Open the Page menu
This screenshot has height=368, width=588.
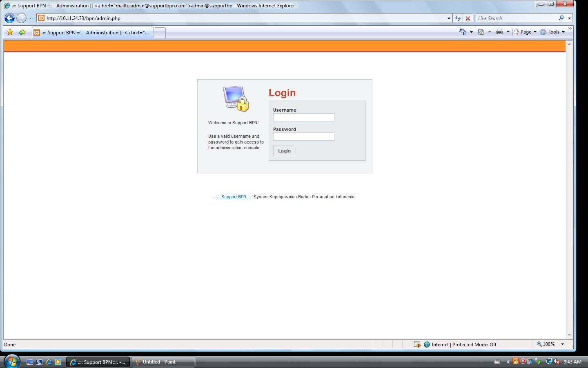(524, 32)
